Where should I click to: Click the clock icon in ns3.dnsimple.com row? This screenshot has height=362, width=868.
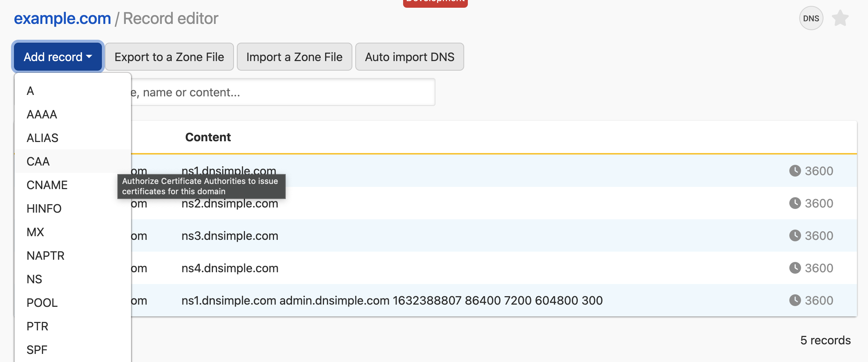[x=795, y=235]
